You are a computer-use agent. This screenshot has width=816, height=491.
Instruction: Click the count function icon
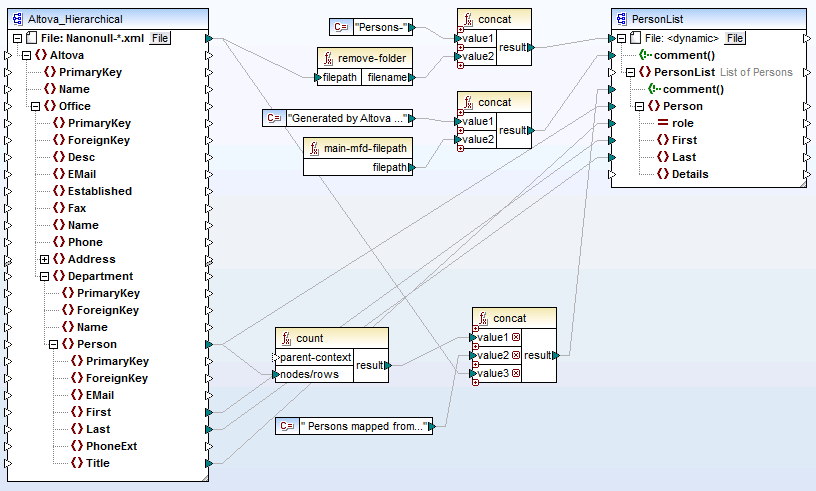click(x=287, y=339)
